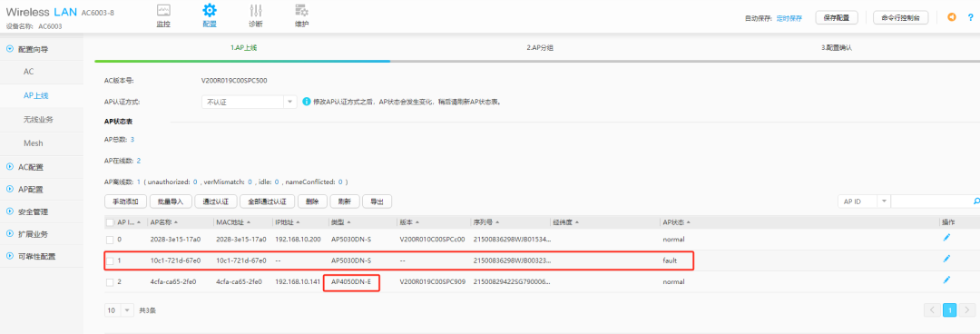Go to next page in pagination

click(968, 309)
